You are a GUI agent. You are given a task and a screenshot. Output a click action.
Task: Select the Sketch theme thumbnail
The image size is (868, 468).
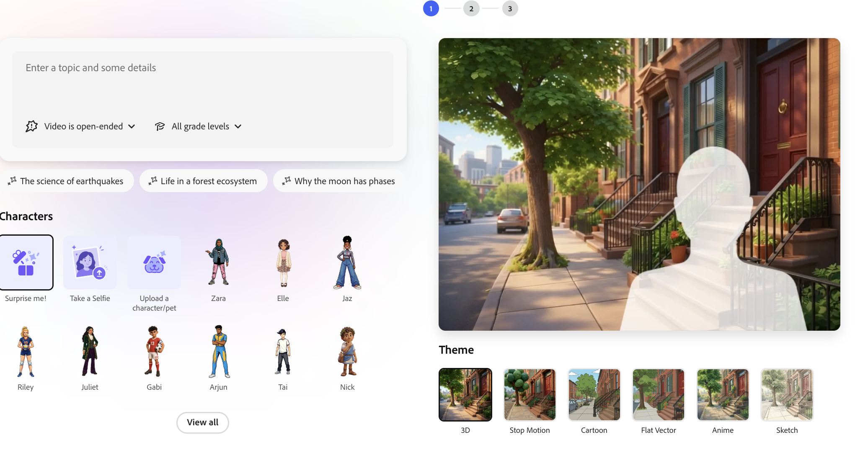[x=787, y=395]
